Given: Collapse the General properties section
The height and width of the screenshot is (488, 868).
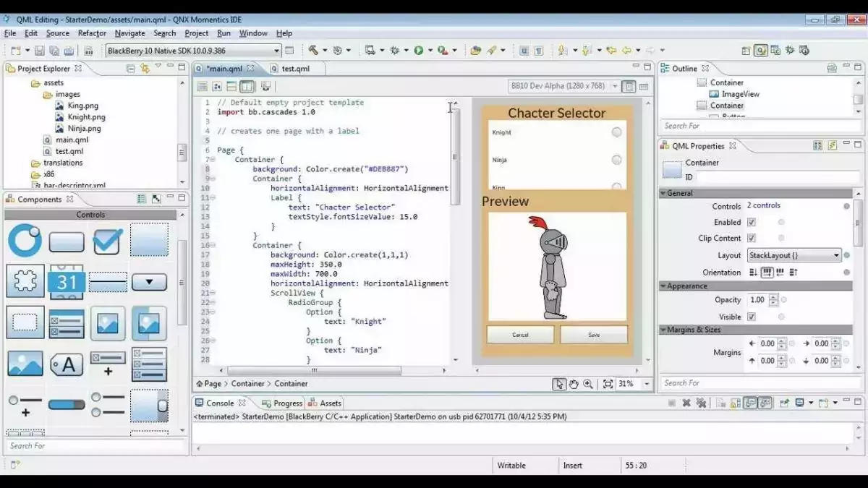Looking at the screenshot, I should pos(663,193).
